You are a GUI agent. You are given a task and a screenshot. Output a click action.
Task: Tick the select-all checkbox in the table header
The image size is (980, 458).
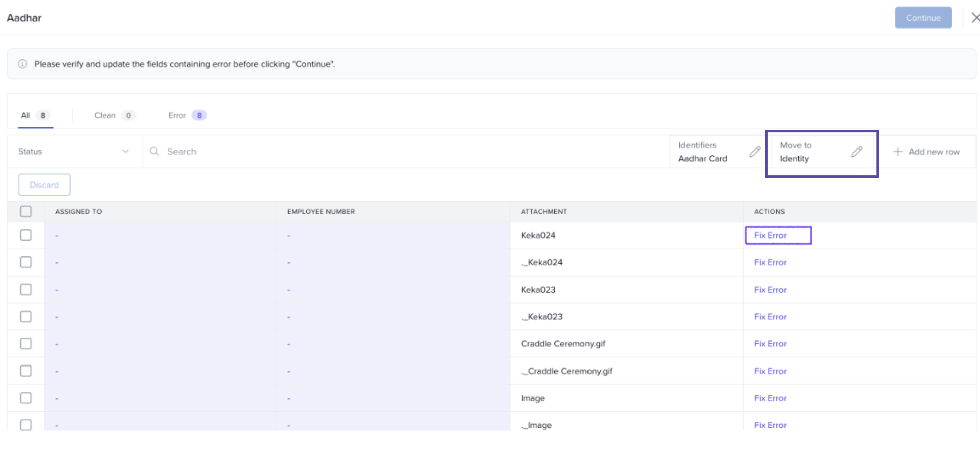[26, 211]
